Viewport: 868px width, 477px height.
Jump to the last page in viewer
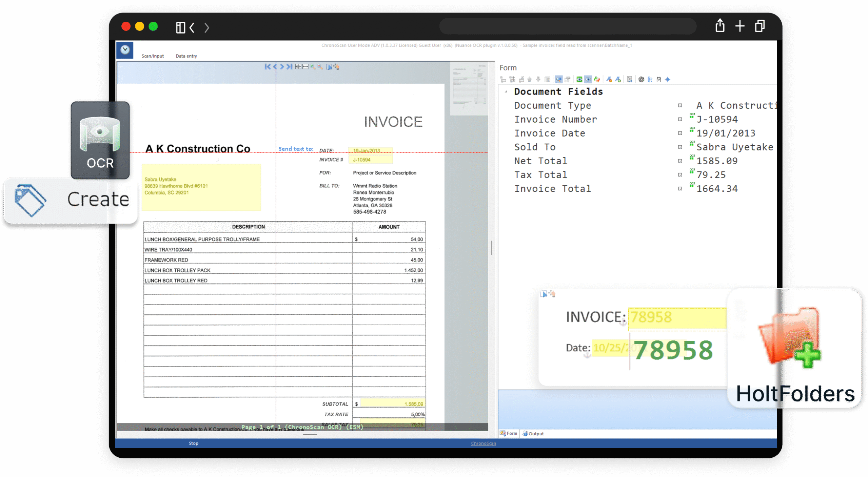[x=289, y=67]
